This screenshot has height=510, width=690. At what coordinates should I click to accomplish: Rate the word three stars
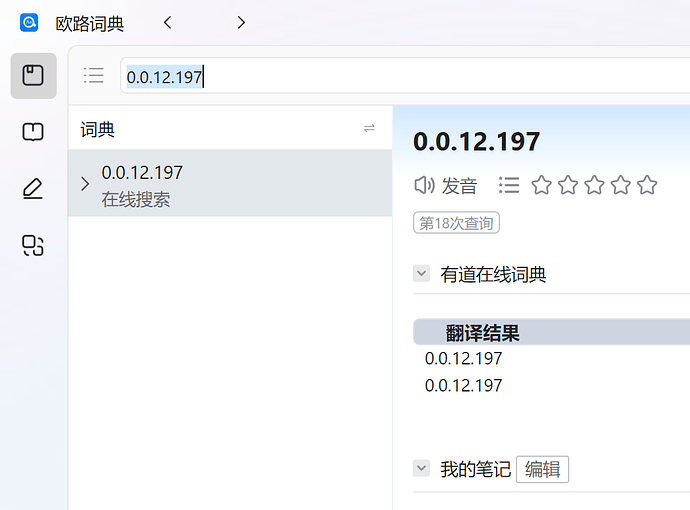tap(594, 185)
